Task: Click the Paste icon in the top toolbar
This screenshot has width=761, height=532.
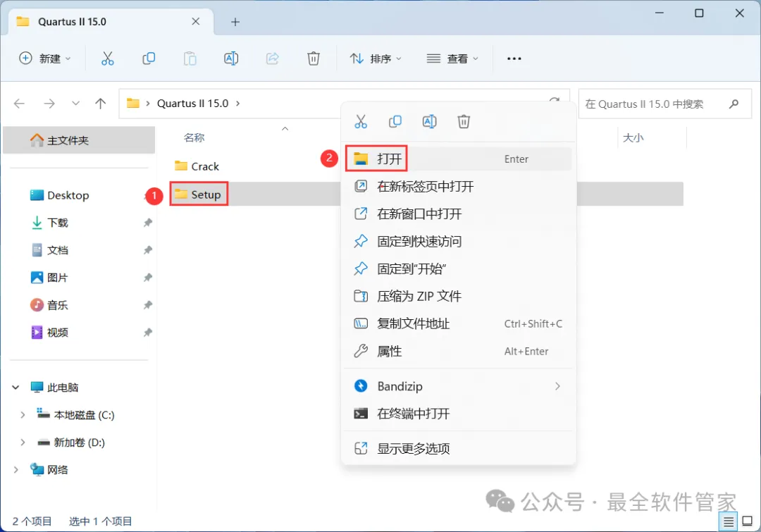Action: [190, 58]
